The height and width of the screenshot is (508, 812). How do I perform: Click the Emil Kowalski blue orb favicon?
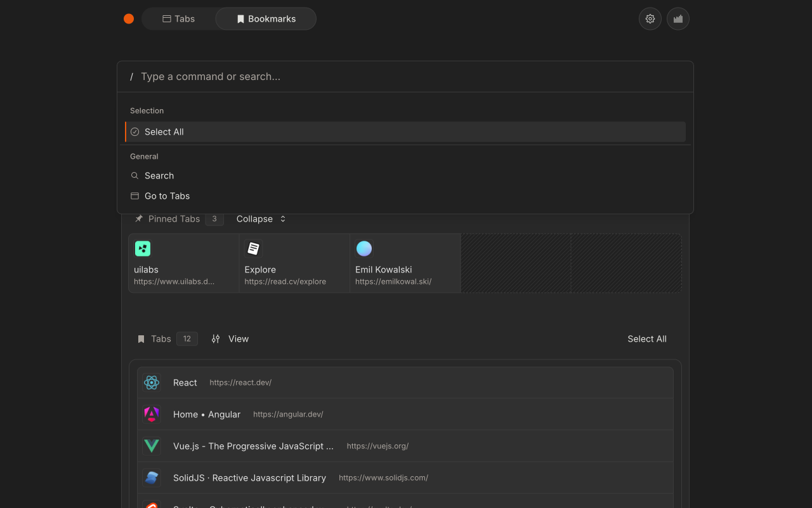pos(364,249)
